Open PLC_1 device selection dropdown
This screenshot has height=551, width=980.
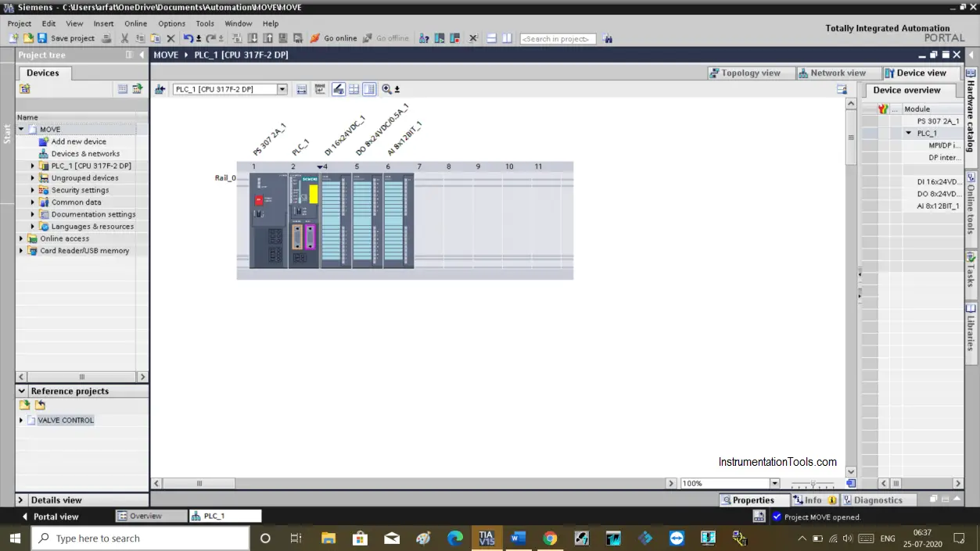click(282, 89)
